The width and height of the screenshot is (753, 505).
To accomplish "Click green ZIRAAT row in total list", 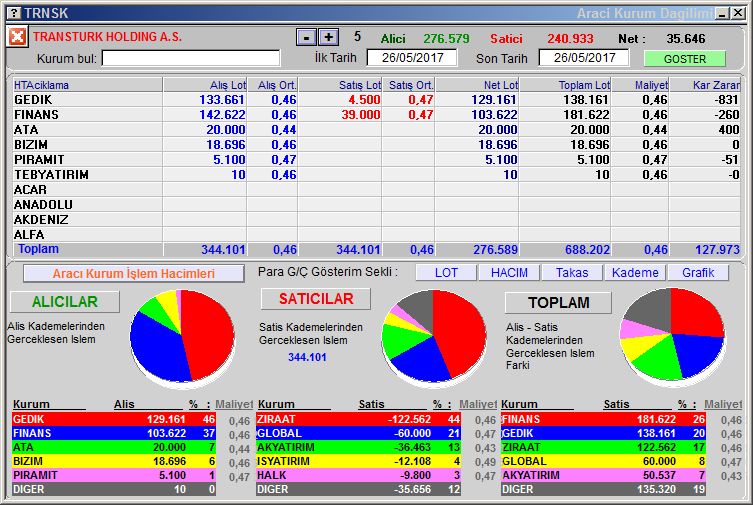I will 603,447.
